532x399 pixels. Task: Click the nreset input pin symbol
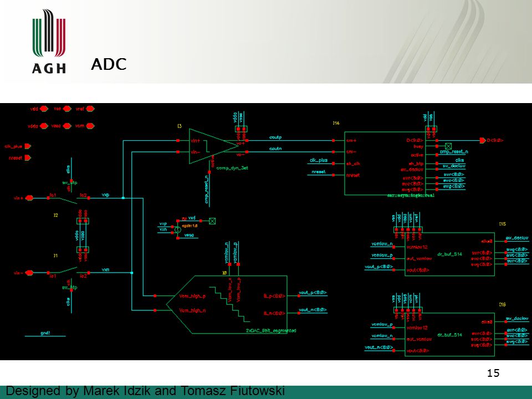tap(28, 158)
